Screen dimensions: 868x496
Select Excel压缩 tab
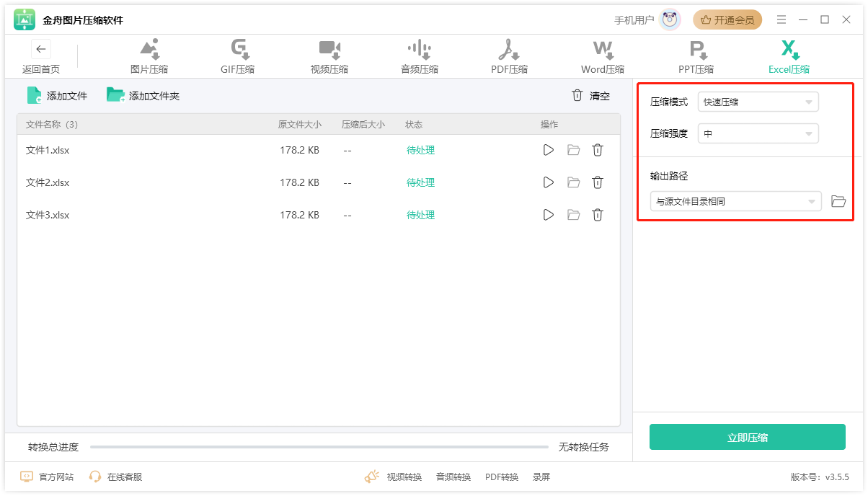(x=789, y=58)
